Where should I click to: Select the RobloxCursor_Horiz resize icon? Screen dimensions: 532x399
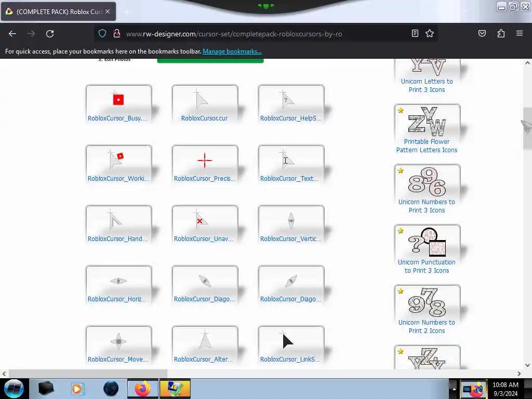tap(118, 281)
